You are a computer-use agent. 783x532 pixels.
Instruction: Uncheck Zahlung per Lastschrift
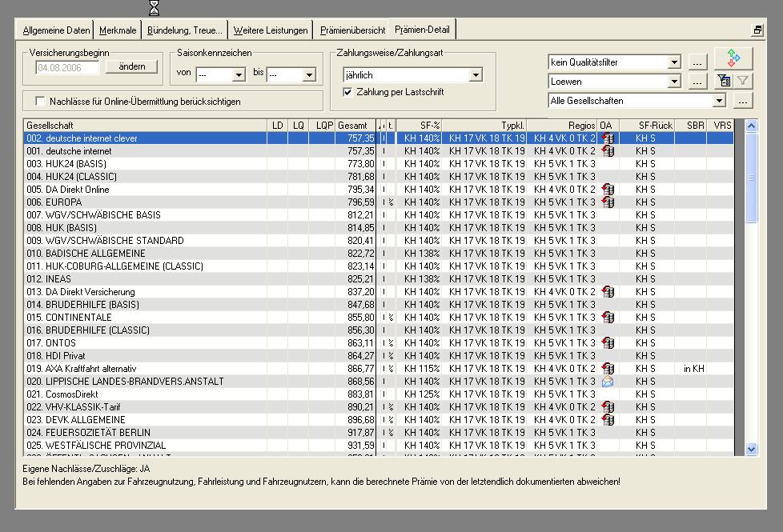point(347,92)
